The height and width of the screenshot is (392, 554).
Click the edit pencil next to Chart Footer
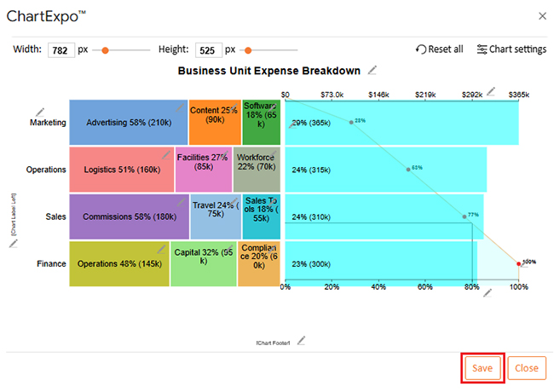coord(301,341)
